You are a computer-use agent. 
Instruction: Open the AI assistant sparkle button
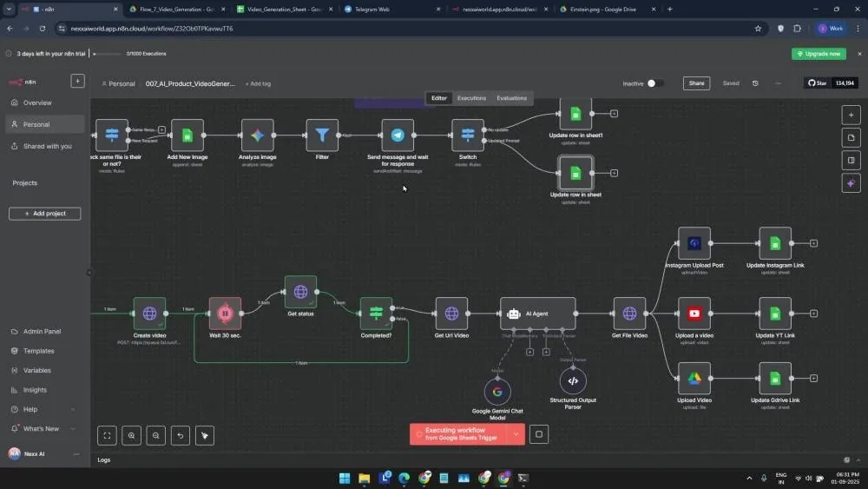[851, 183]
